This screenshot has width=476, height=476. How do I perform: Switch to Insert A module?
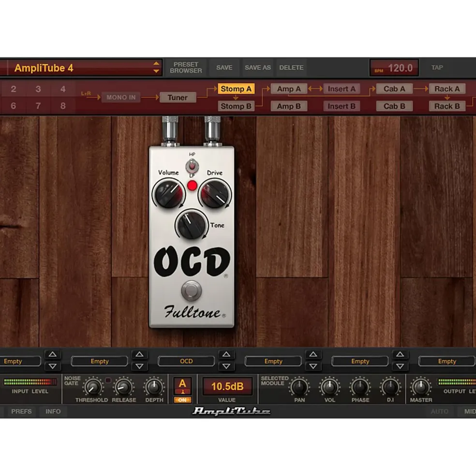point(342,88)
